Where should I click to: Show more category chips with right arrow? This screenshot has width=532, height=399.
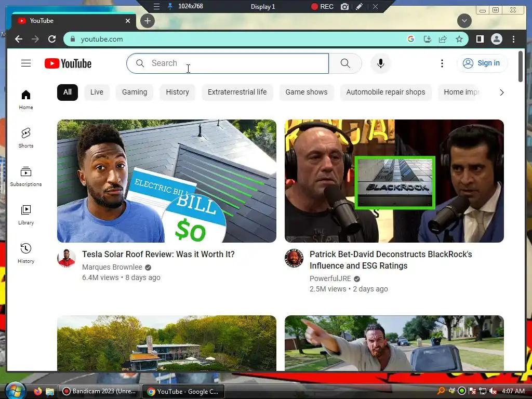(x=501, y=92)
